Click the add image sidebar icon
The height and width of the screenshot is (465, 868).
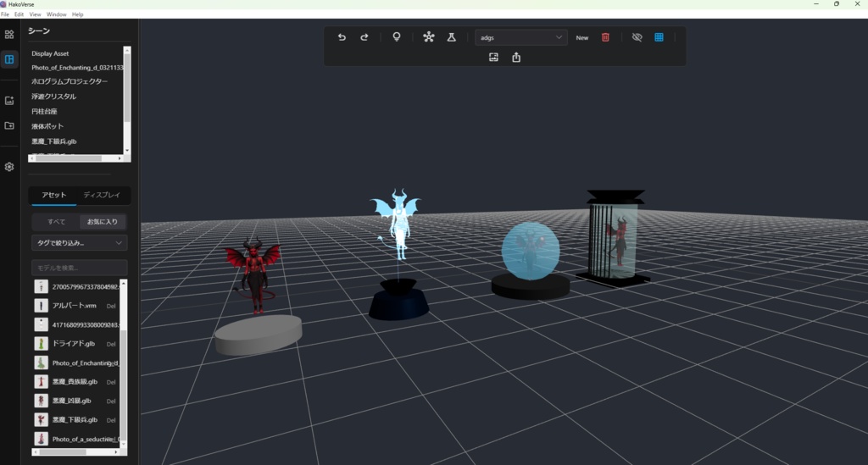[9, 101]
